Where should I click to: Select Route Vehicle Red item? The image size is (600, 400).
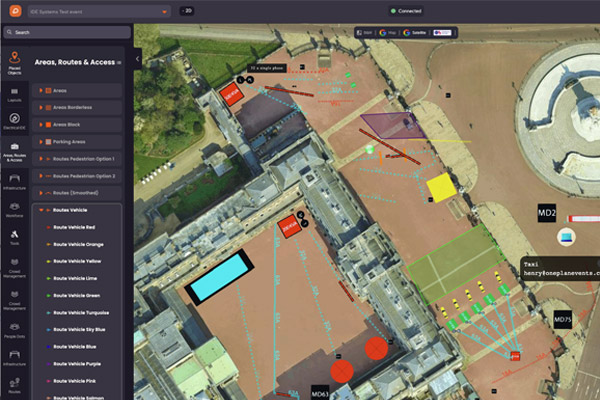[74, 227]
